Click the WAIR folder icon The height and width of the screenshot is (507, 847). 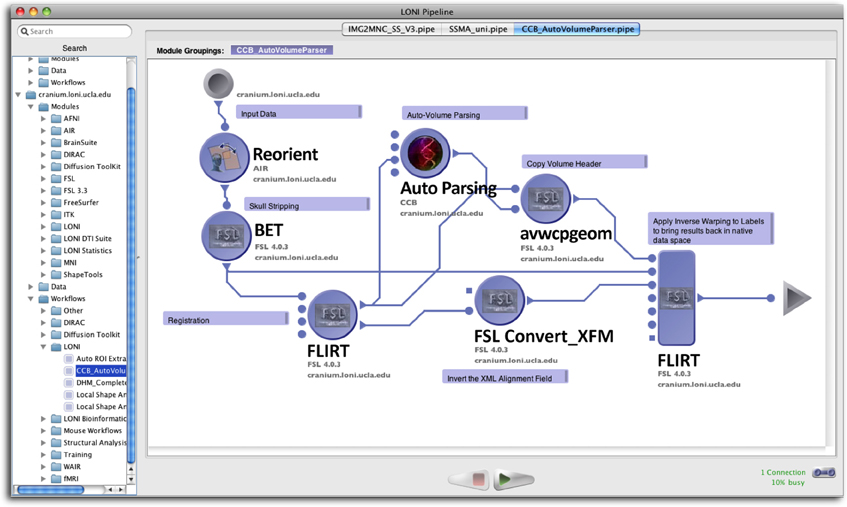coord(56,467)
